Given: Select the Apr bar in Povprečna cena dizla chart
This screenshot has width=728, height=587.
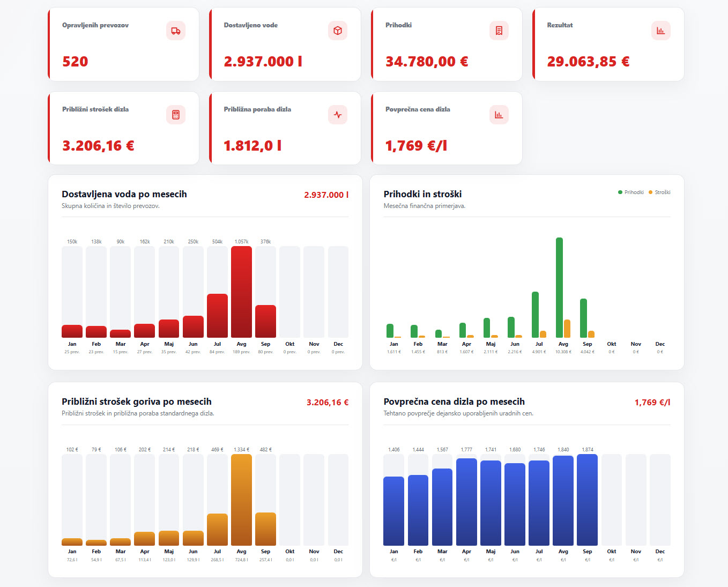Looking at the screenshot, I should (x=466, y=502).
